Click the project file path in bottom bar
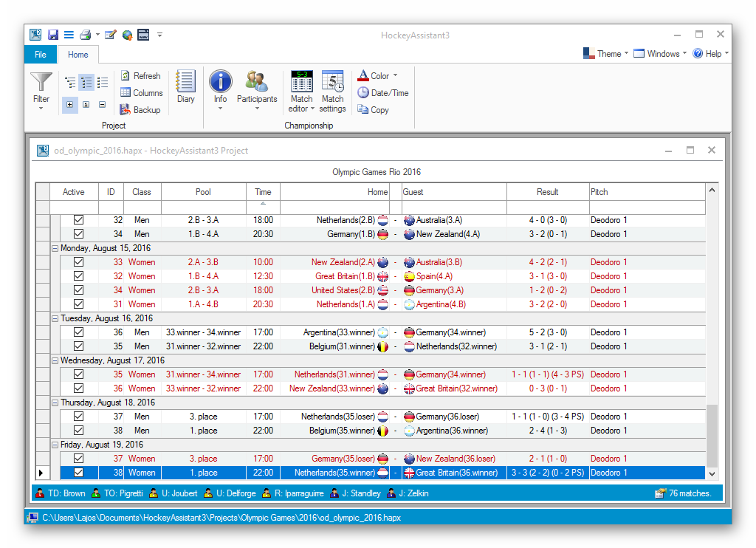 (x=221, y=518)
